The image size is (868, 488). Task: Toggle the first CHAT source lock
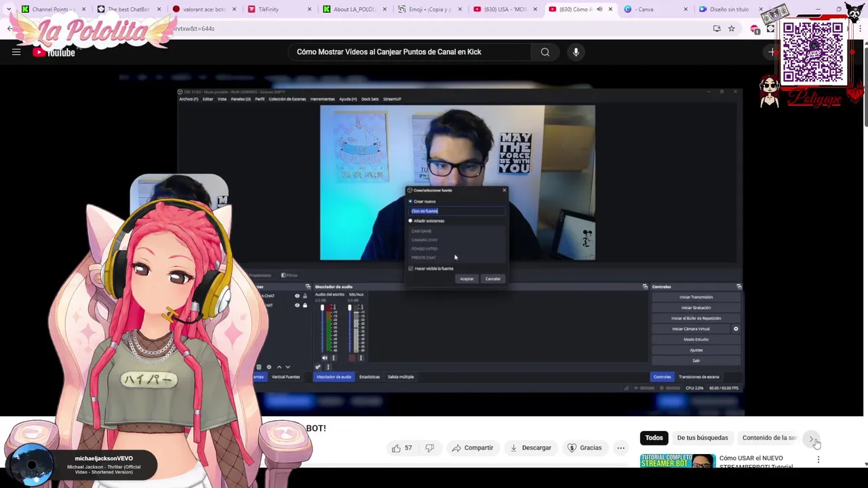pos(305,296)
